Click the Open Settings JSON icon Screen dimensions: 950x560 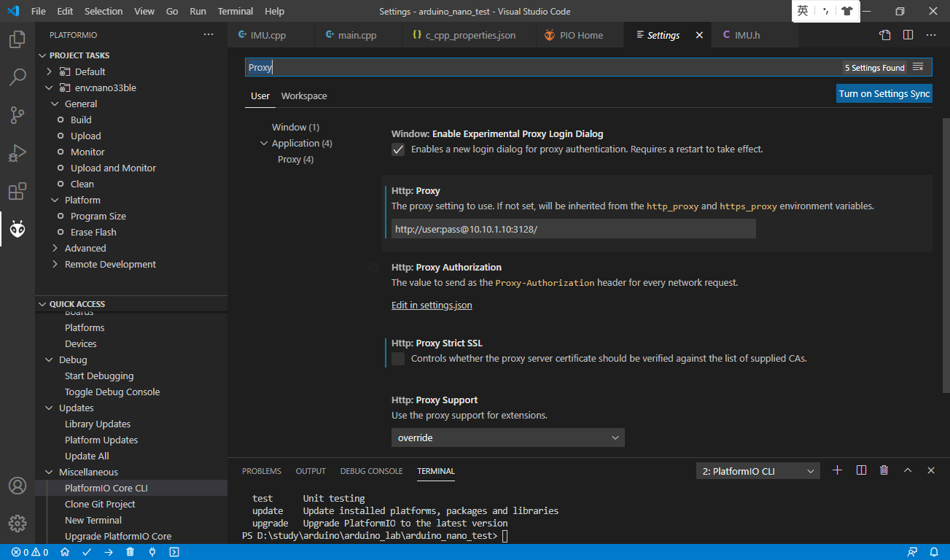pyautogui.click(x=884, y=34)
